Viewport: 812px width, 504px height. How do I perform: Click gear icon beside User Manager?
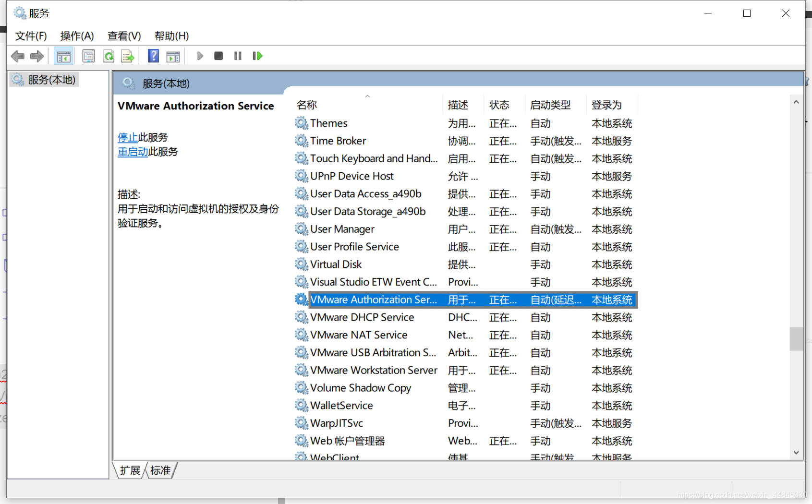click(x=302, y=229)
